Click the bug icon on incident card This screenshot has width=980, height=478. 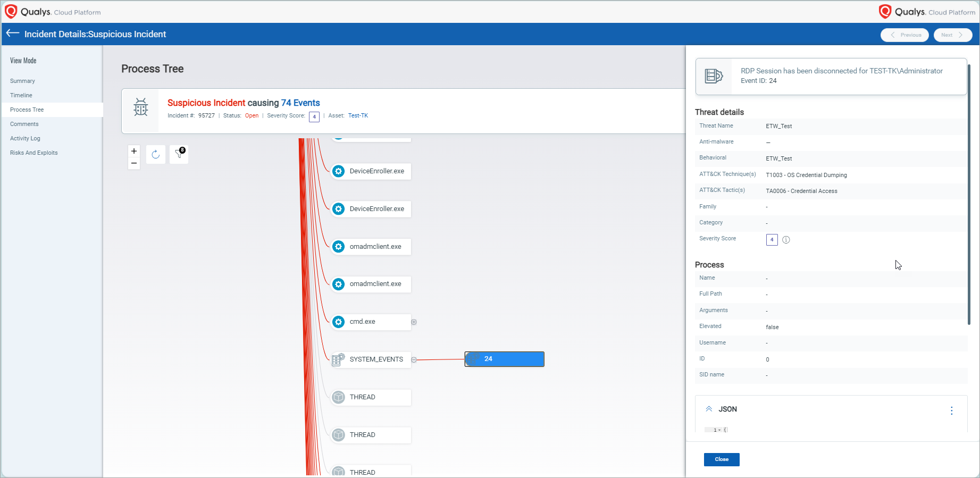point(141,107)
